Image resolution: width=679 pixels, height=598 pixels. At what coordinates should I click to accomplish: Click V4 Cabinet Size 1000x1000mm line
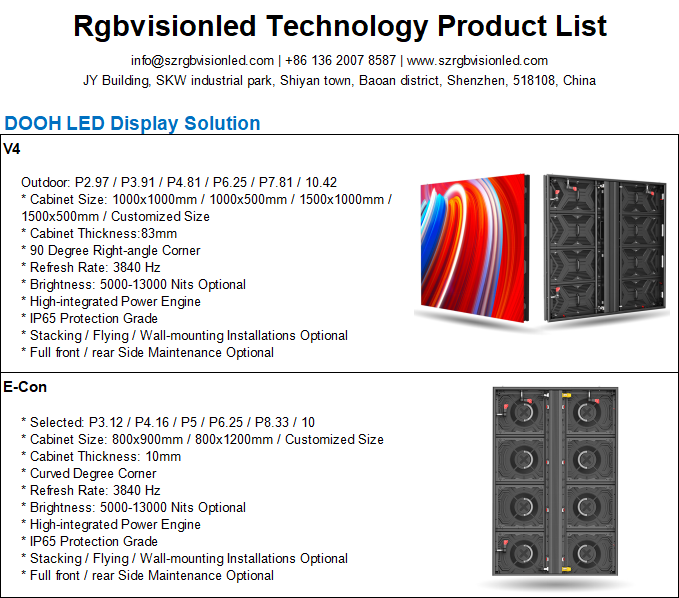click(206, 199)
